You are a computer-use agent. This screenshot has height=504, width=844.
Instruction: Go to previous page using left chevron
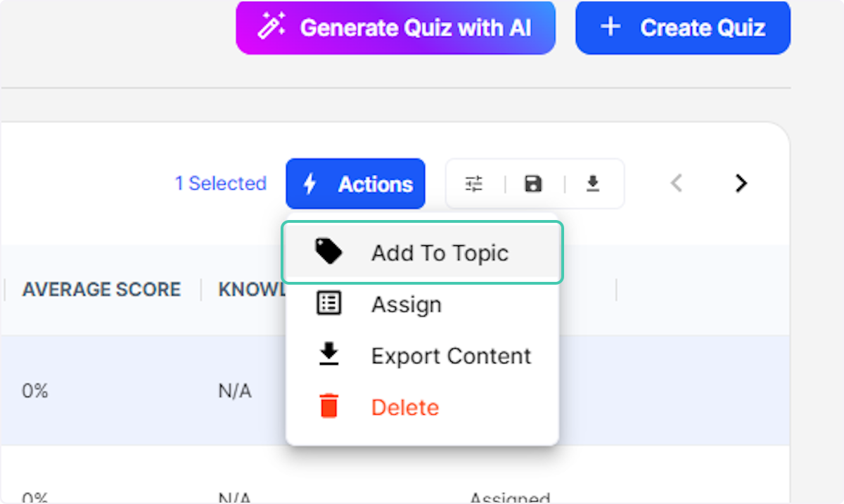point(676,183)
